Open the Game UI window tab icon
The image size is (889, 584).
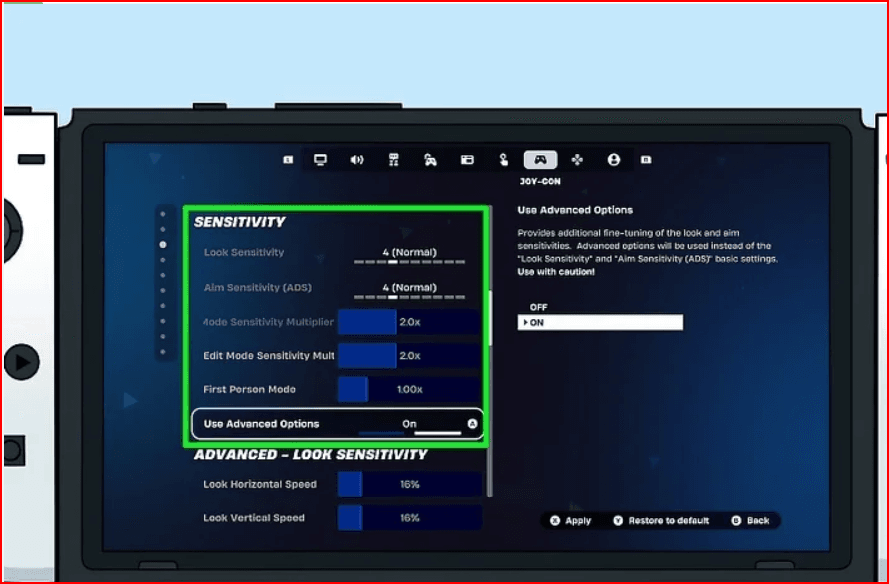tap(467, 159)
